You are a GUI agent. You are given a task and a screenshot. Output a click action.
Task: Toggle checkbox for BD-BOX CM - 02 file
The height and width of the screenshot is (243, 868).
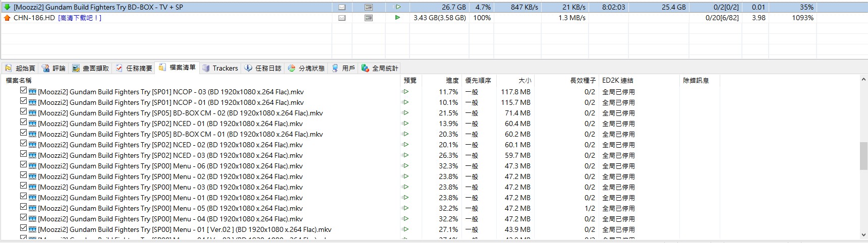click(23, 111)
